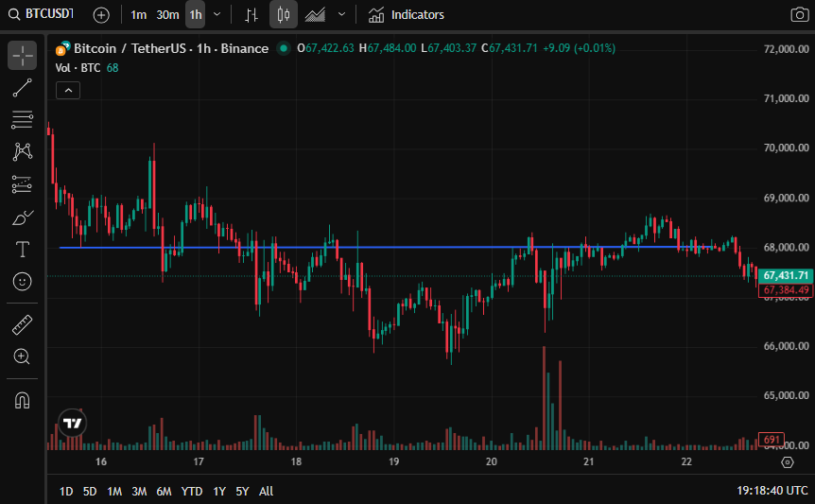Viewport: 815px width, 504px height.
Task: Open the BTCUSDT symbol search
Action: pyautogui.click(x=41, y=14)
